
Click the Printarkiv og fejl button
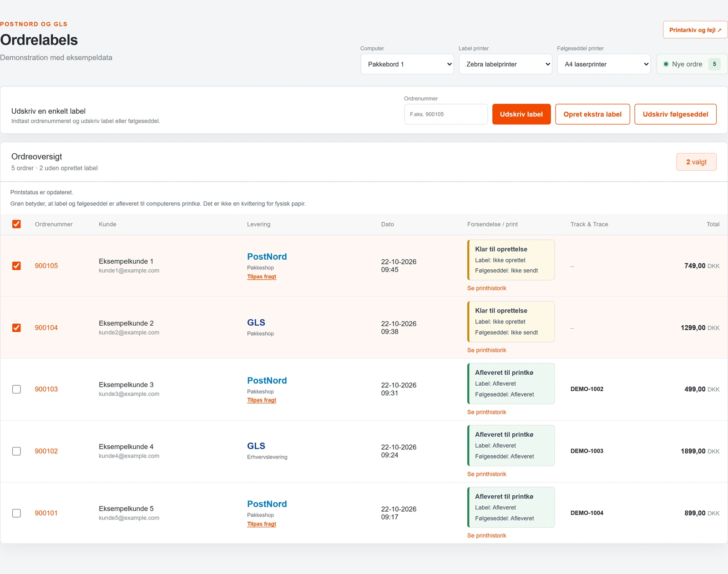pyautogui.click(x=695, y=30)
